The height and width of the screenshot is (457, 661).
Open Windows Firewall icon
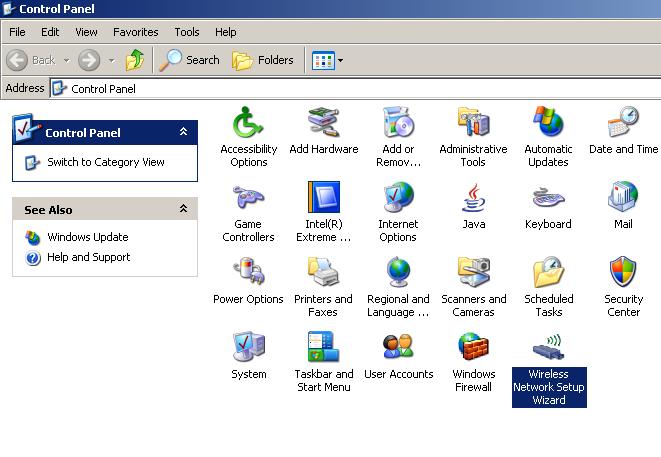pos(473,347)
